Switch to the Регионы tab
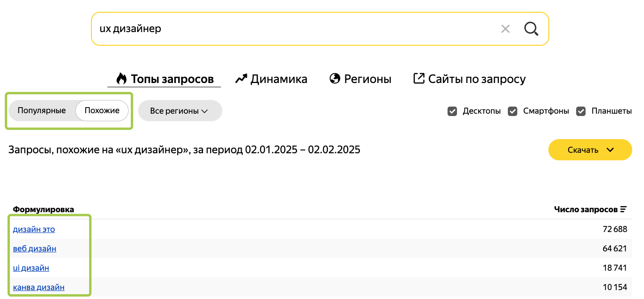 360,78
